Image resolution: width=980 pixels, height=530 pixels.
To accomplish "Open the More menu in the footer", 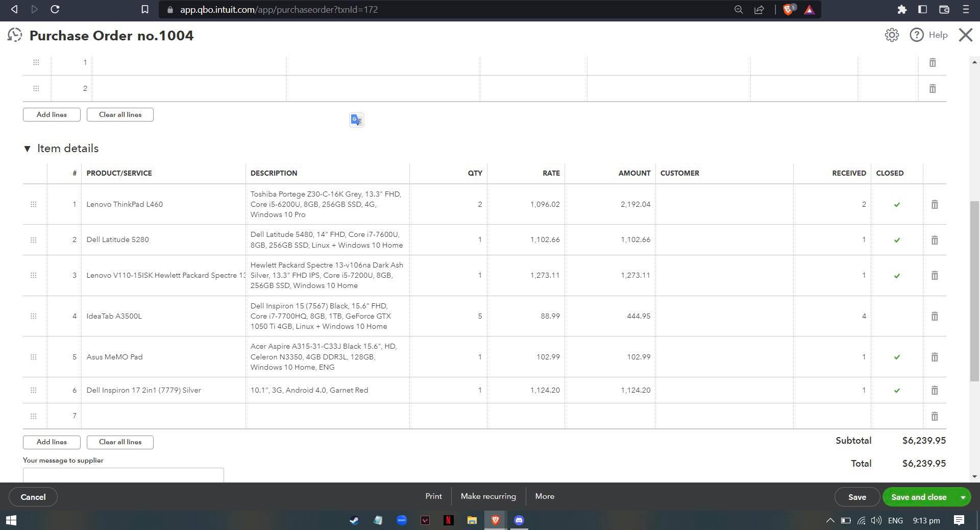I will click(545, 496).
